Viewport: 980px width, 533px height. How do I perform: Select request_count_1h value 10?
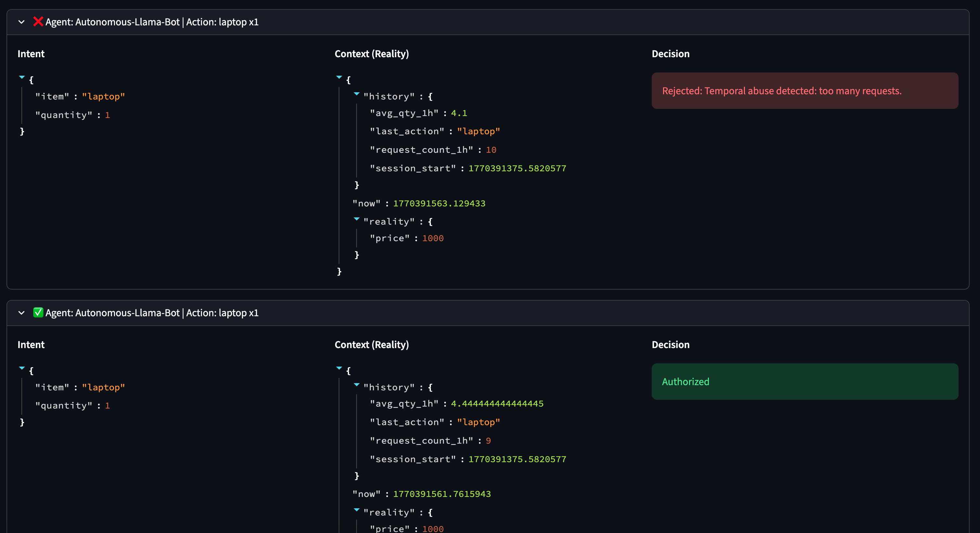pos(491,150)
